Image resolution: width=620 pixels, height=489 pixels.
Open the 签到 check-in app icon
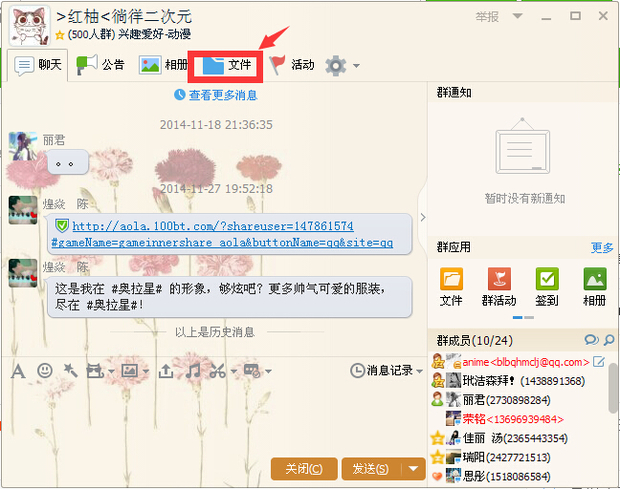[547, 287]
